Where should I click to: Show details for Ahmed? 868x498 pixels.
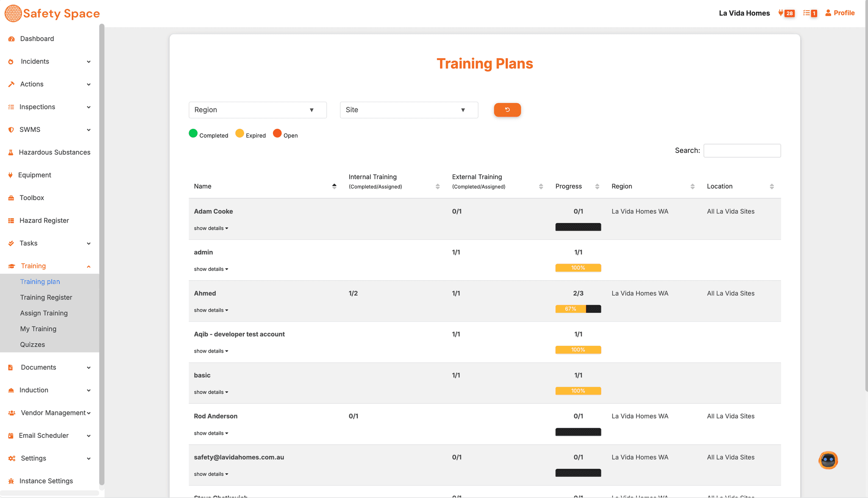[211, 310]
